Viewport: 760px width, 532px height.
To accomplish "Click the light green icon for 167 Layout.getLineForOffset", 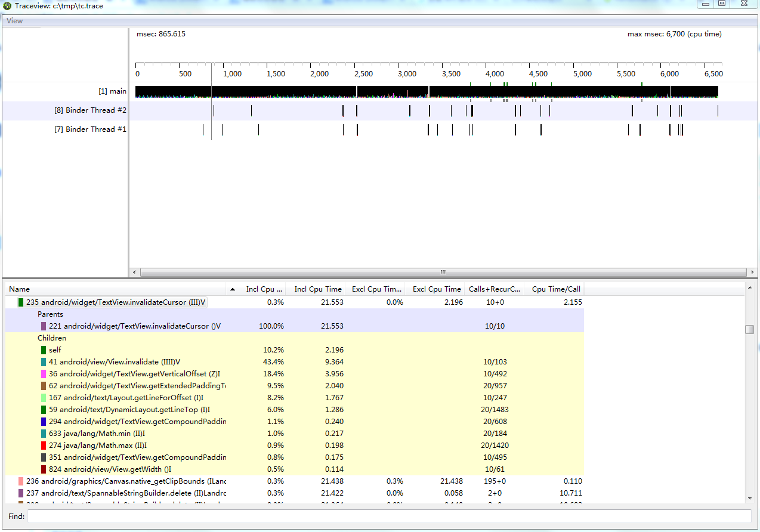I will tap(44, 398).
